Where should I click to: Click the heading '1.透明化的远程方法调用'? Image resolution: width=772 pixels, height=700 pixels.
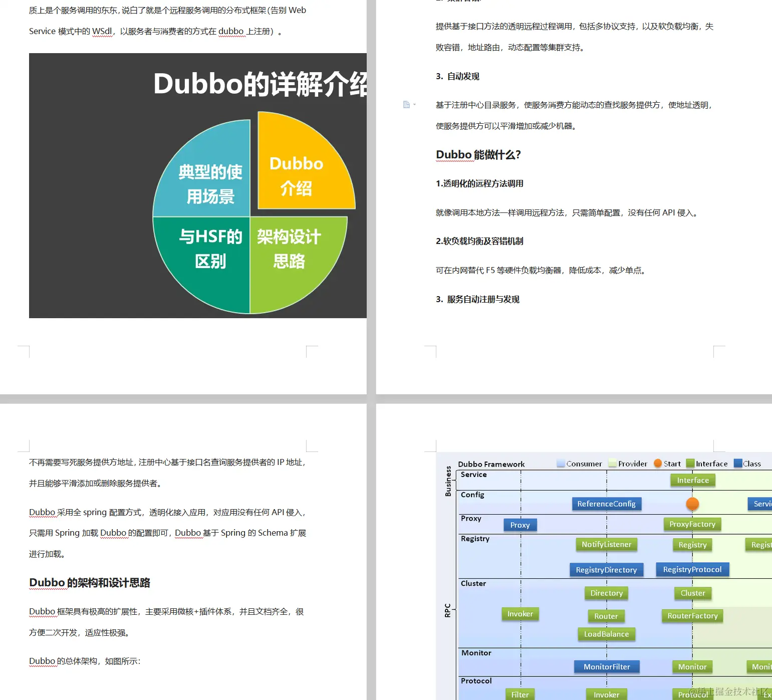(x=479, y=183)
